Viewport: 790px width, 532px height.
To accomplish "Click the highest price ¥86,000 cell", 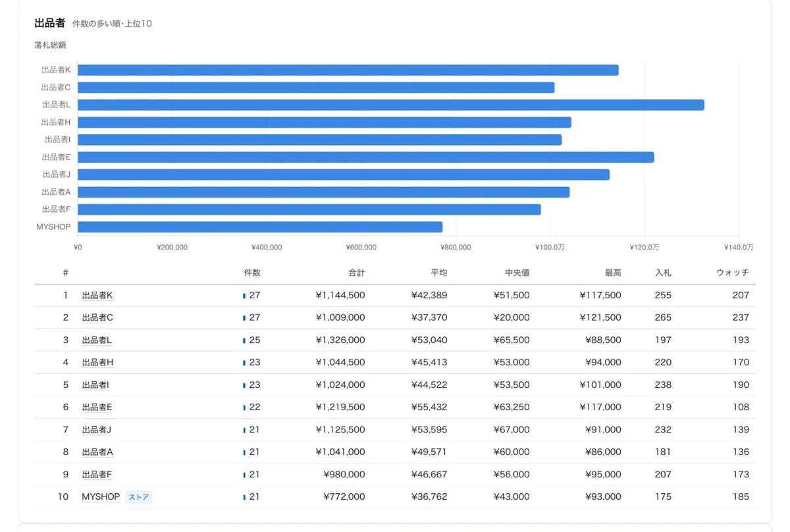I will 603,452.
